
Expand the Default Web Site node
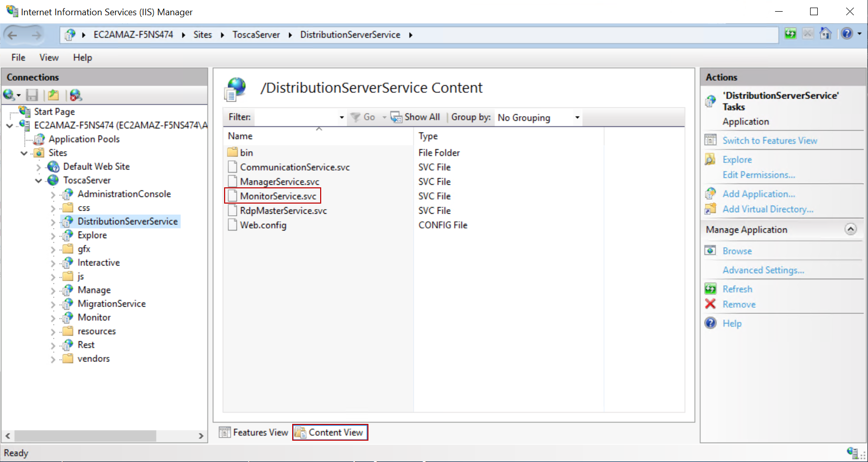(x=39, y=167)
